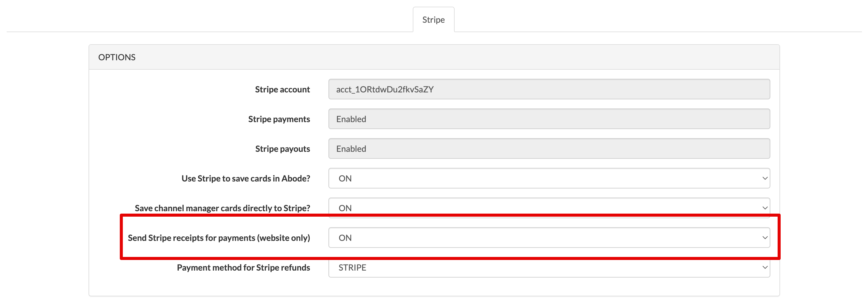868x303 pixels.
Task: Click the Stripe account field
Action: coord(549,89)
